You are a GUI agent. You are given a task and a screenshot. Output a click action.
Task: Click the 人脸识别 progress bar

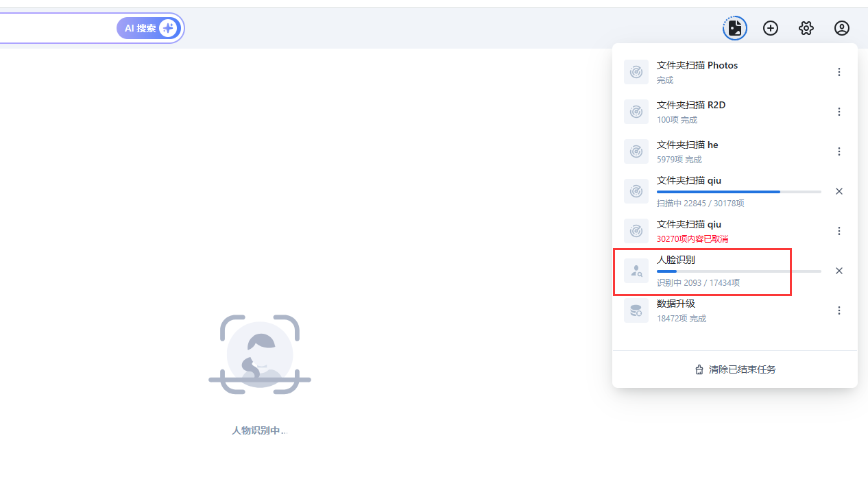[739, 271]
